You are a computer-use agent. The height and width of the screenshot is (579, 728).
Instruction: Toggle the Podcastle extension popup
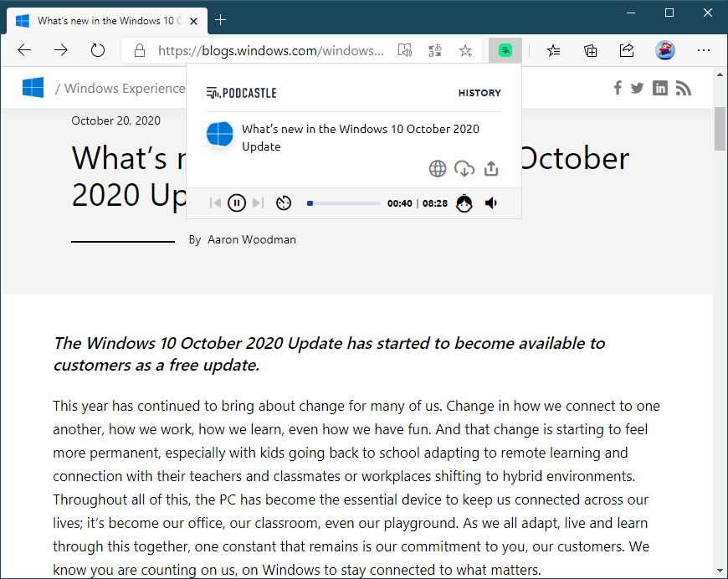coord(505,50)
